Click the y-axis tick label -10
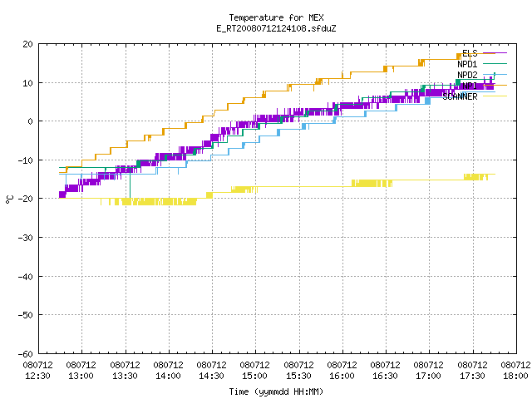 pyautogui.click(x=26, y=160)
